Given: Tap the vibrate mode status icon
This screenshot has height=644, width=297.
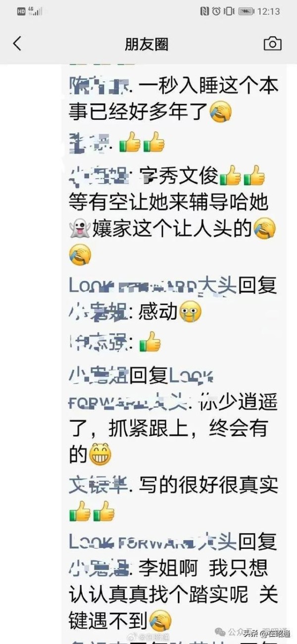Looking at the screenshot, I should click(229, 11).
